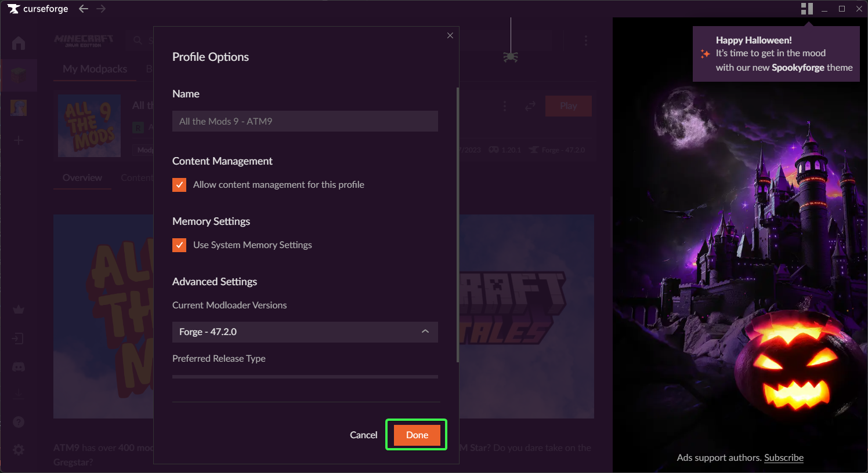Open the settings gear icon

click(19, 450)
